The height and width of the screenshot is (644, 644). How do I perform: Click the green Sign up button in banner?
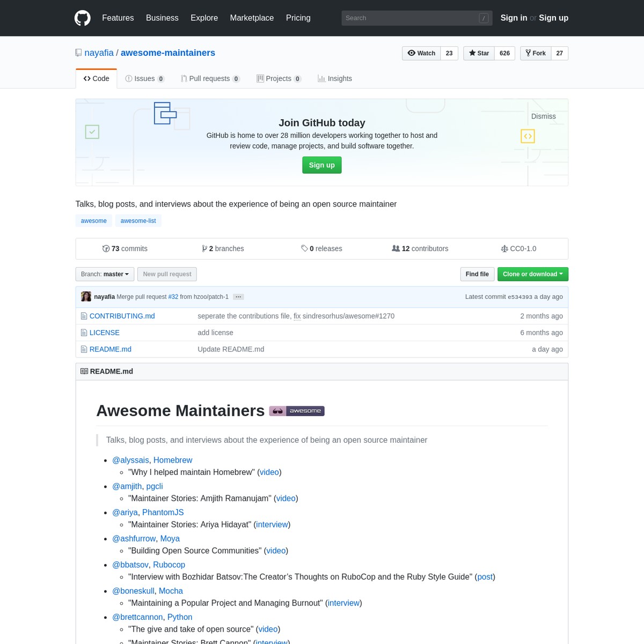(x=322, y=165)
